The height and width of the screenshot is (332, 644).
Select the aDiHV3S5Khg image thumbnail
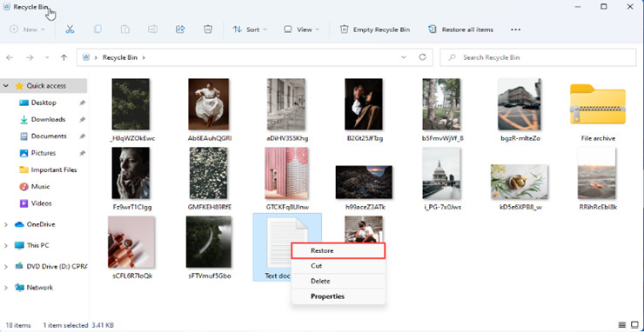pos(285,104)
